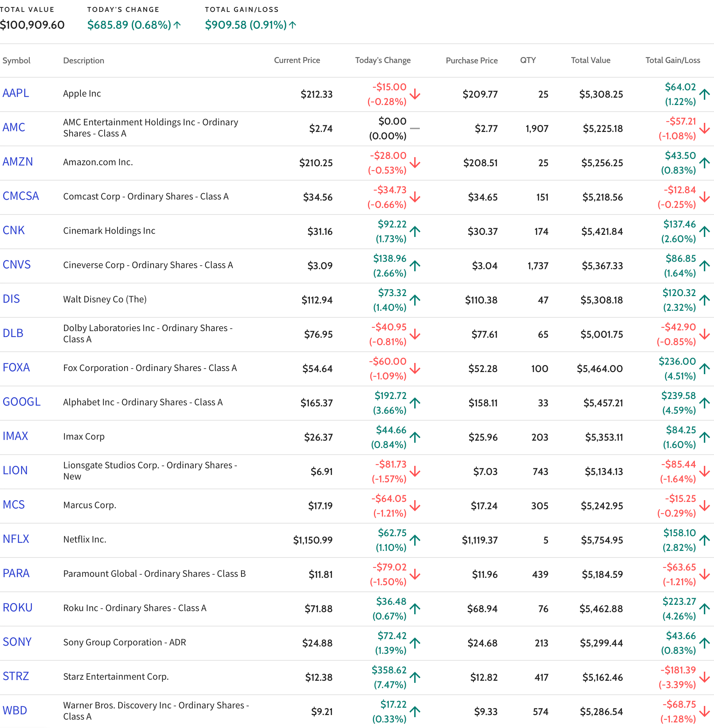Image resolution: width=714 pixels, height=728 pixels.
Task: Click AAPL total gain up arrow
Action: 705,94
